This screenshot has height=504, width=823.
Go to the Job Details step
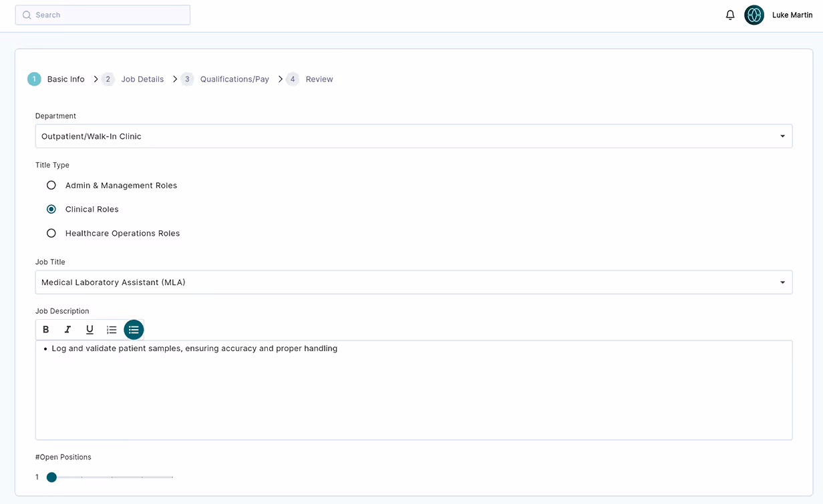142,79
